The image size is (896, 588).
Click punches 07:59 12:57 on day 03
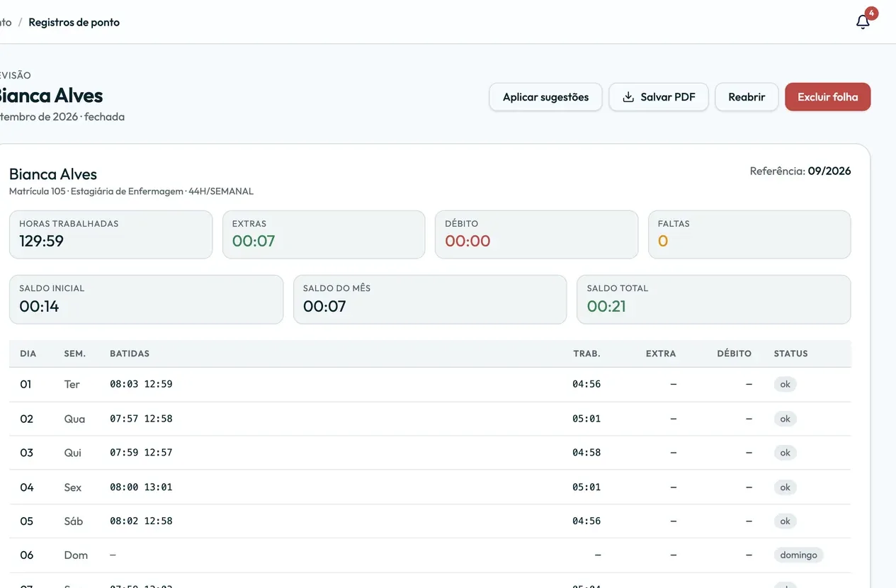point(141,453)
